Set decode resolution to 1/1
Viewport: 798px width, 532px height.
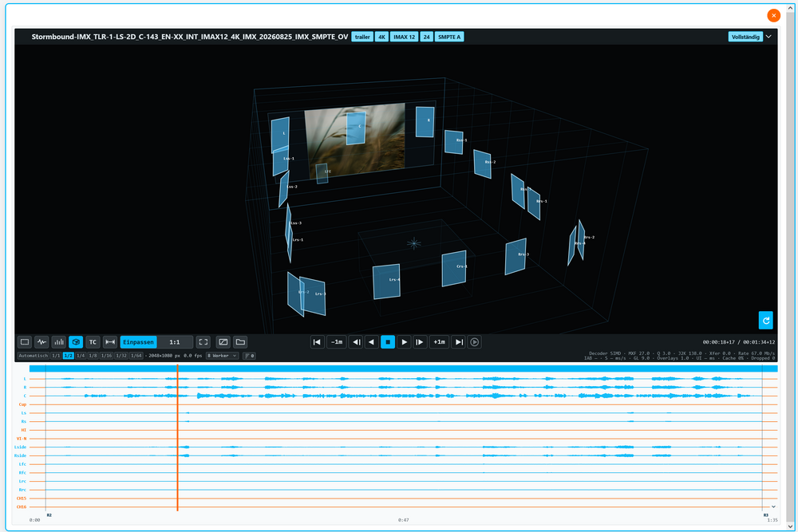[56, 356]
